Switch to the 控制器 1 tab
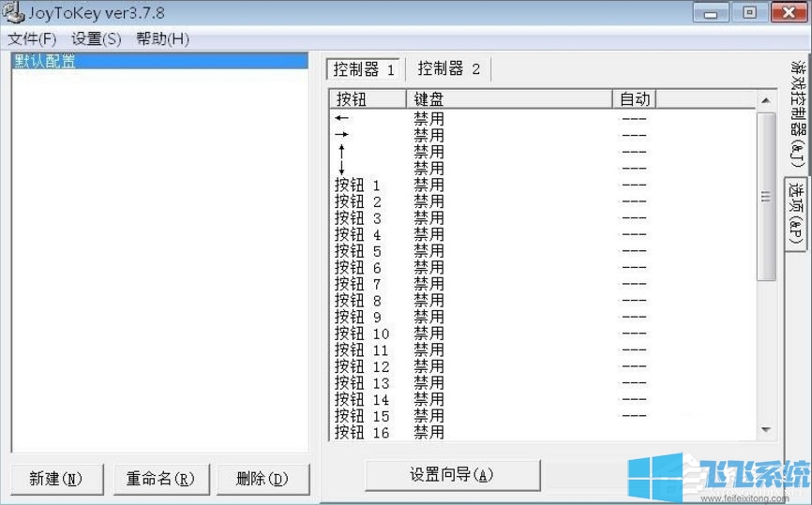The image size is (812, 505). pyautogui.click(x=364, y=70)
